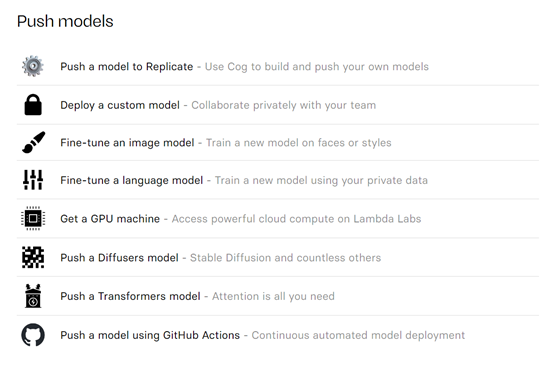
Task: Click "Continuous automated model deployment" text
Action: (358, 335)
